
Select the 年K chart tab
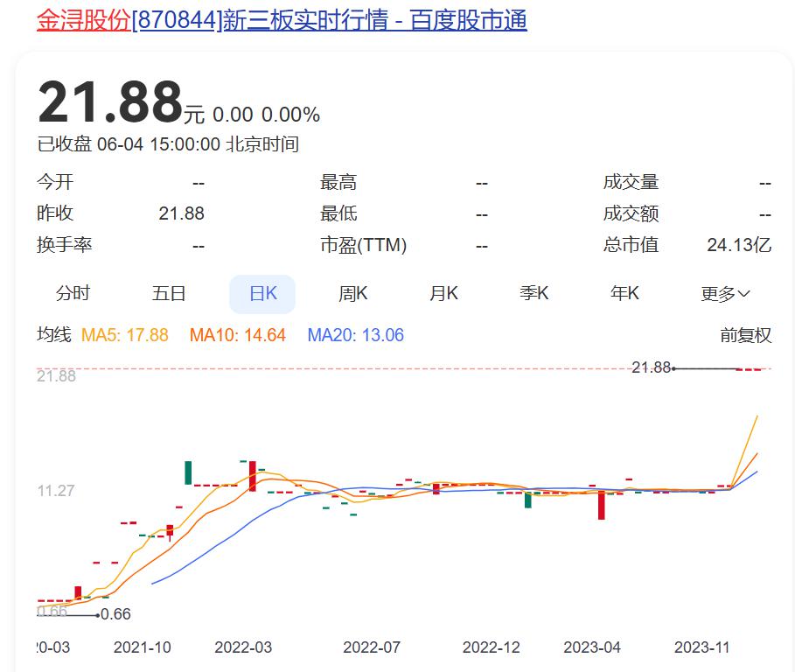pos(624,294)
